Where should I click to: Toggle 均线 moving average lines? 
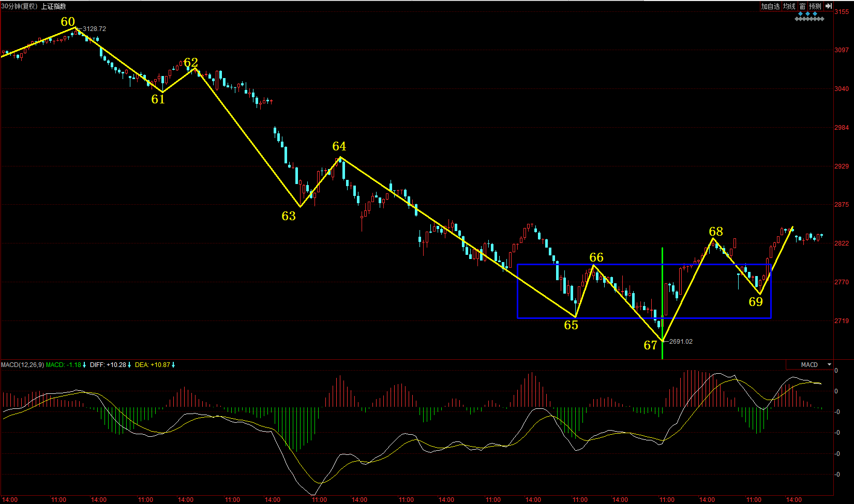click(x=789, y=6)
